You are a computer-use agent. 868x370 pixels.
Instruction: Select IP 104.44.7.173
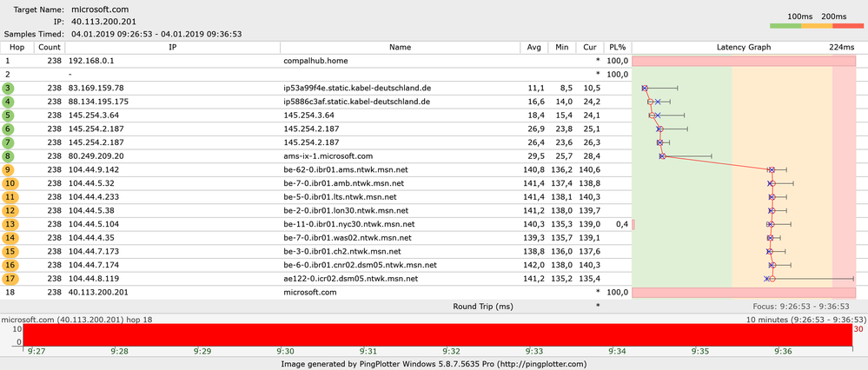94,251
